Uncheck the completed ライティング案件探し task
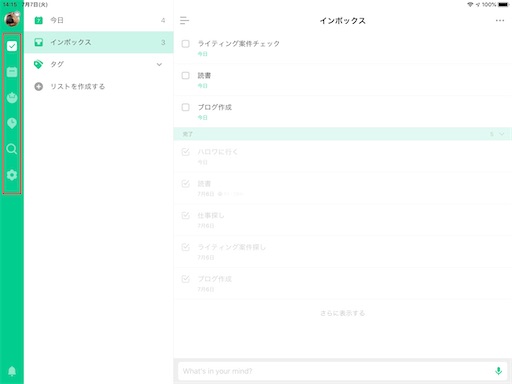The width and height of the screenshot is (512, 384). pyautogui.click(x=186, y=247)
